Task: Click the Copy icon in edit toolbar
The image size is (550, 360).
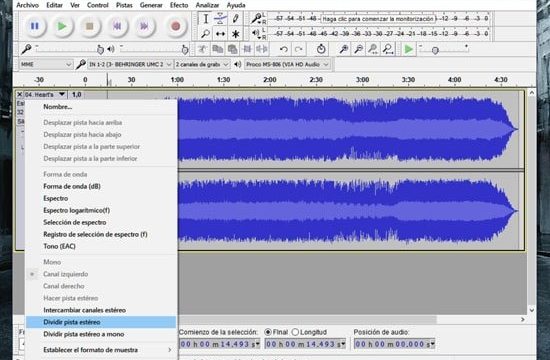Action: click(x=217, y=49)
